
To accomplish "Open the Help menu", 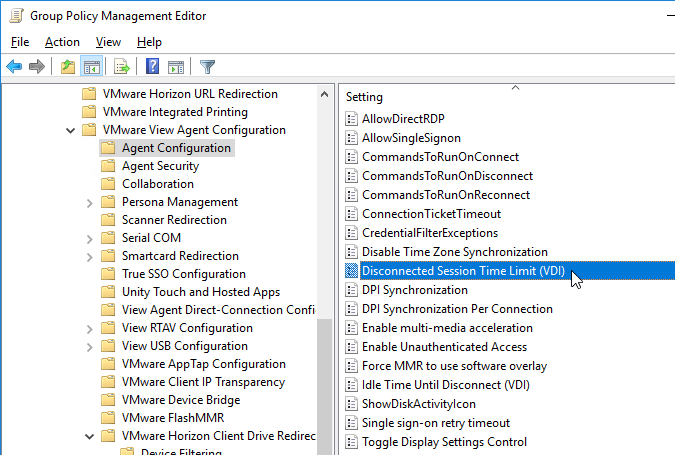I will pos(149,42).
